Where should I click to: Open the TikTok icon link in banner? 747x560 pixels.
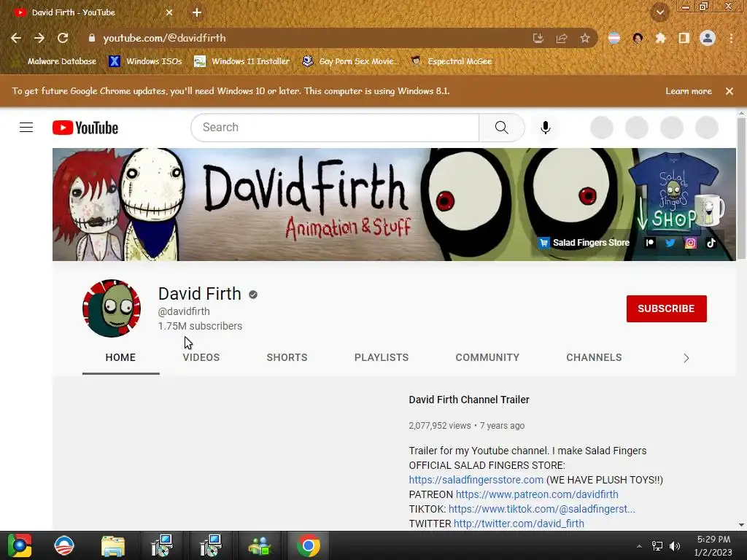pyautogui.click(x=711, y=243)
